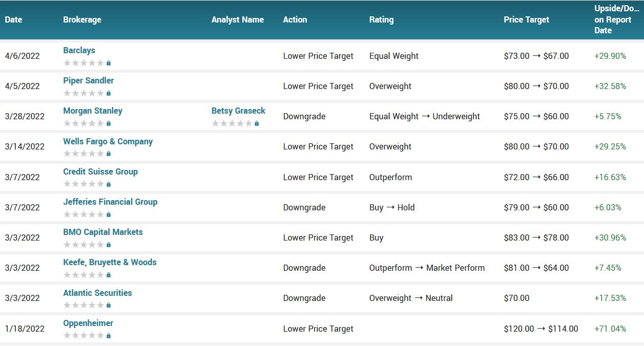Select the 4/6/2022 date cell
This screenshot has width=644, height=346.
click(x=23, y=56)
